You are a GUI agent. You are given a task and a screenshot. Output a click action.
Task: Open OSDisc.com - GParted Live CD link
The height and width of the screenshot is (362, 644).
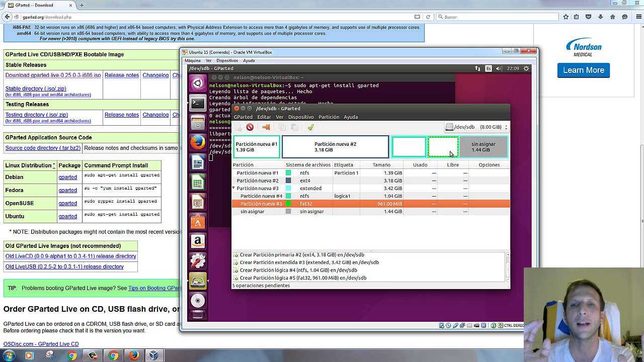pos(41,344)
